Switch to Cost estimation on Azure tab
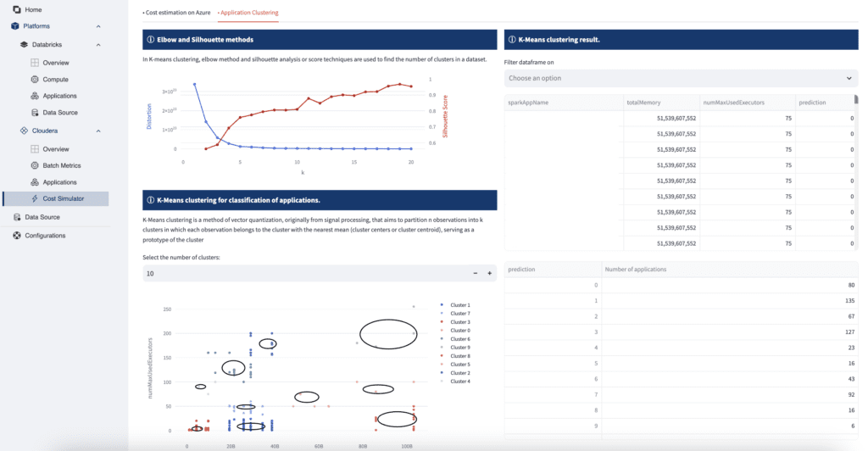Image resolution: width=868 pixels, height=451 pixels. pyautogui.click(x=176, y=13)
